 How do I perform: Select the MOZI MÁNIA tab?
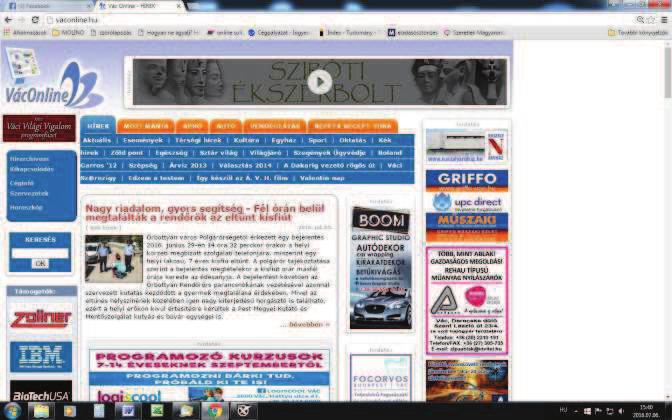pos(146,126)
